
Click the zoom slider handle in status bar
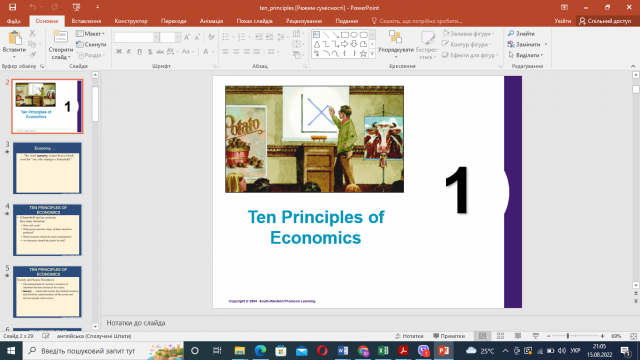pyautogui.click(x=567, y=336)
